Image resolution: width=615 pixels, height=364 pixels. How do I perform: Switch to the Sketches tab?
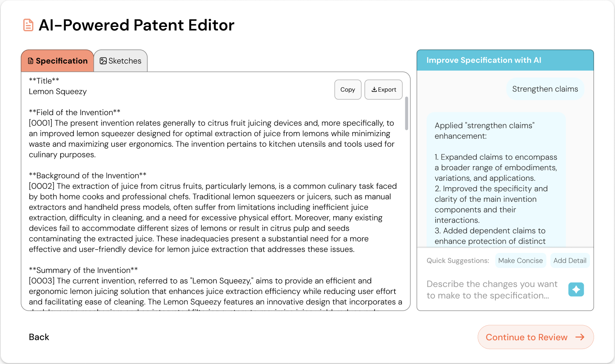[x=121, y=61]
